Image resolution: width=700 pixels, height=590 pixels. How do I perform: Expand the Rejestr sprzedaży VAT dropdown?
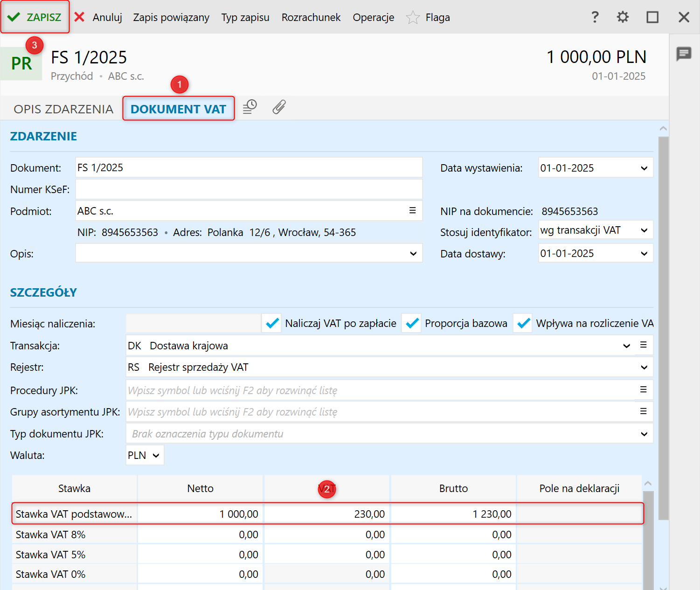(644, 368)
